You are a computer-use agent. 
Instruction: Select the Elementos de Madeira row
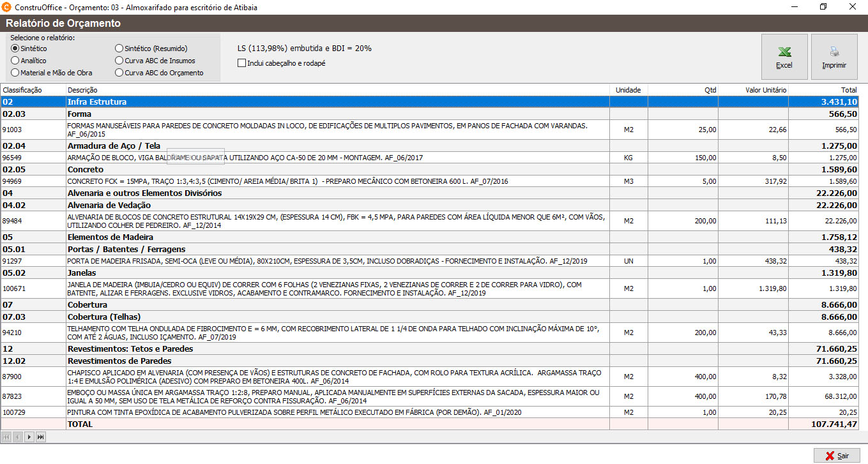pyautogui.click(x=430, y=237)
